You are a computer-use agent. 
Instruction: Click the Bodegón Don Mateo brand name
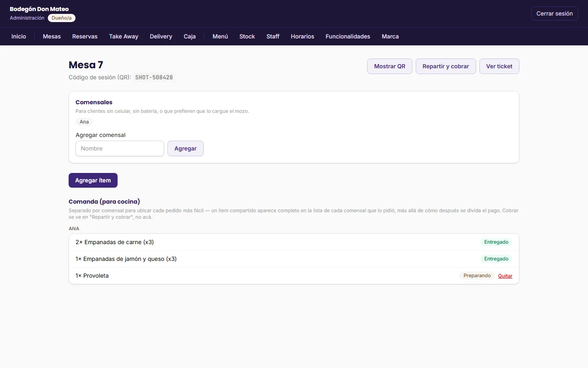[39, 9]
